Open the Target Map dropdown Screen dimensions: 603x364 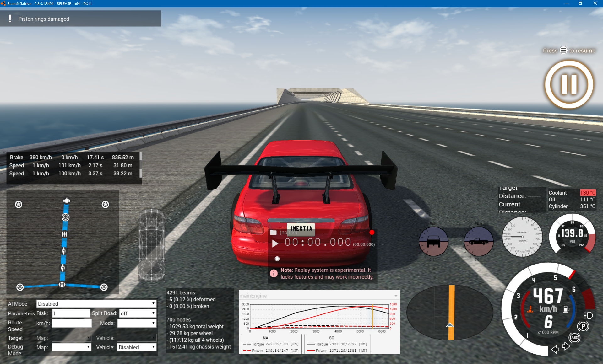tap(72, 338)
